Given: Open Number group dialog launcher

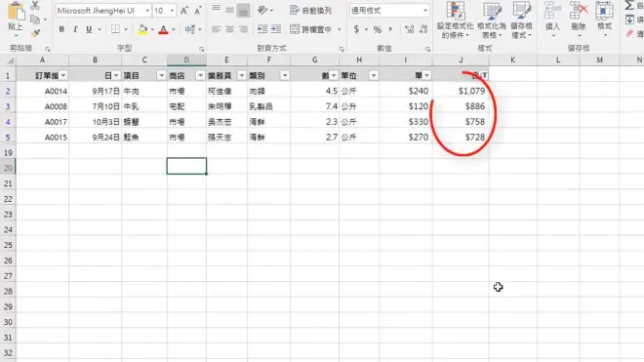Looking at the screenshot, I should click(427, 50).
